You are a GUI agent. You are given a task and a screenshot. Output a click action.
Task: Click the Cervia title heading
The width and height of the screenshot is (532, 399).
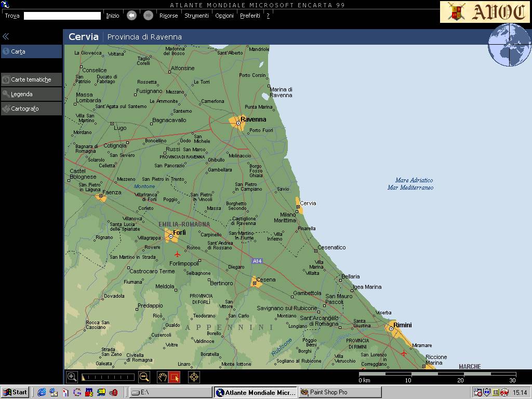pos(84,37)
